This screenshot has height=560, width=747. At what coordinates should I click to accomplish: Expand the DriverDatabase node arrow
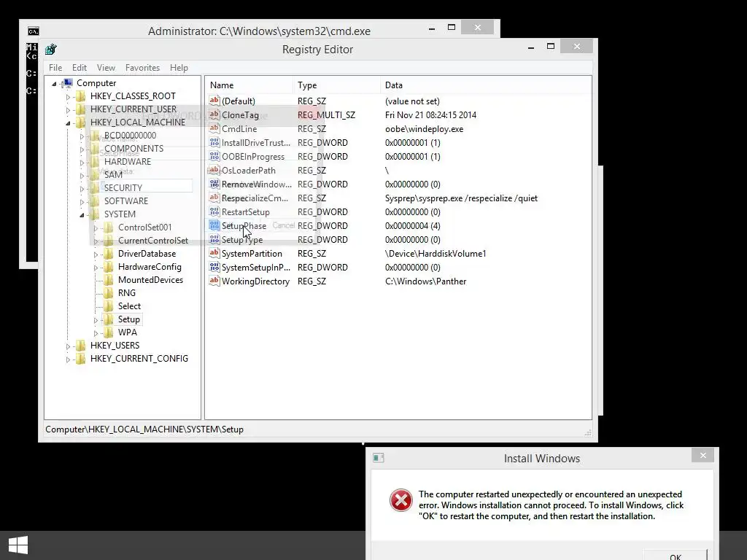[x=96, y=254]
